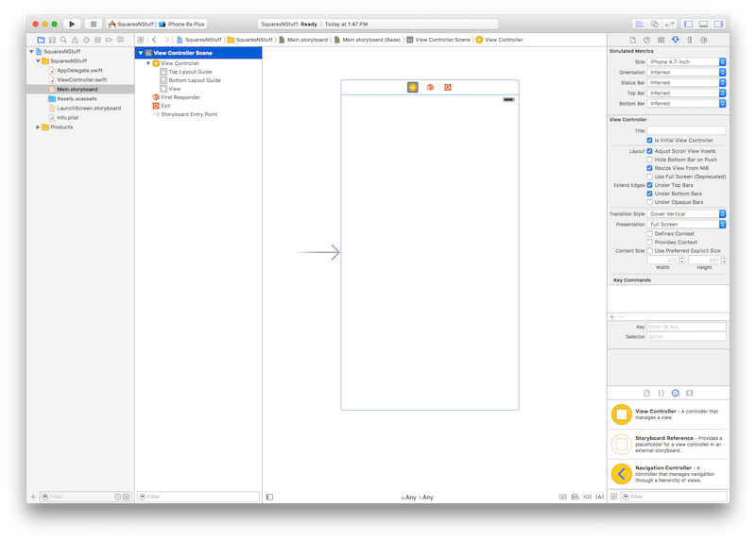Screen dimensions: 756x541
Task: Run the app with the Play button
Action: coord(72,24)
